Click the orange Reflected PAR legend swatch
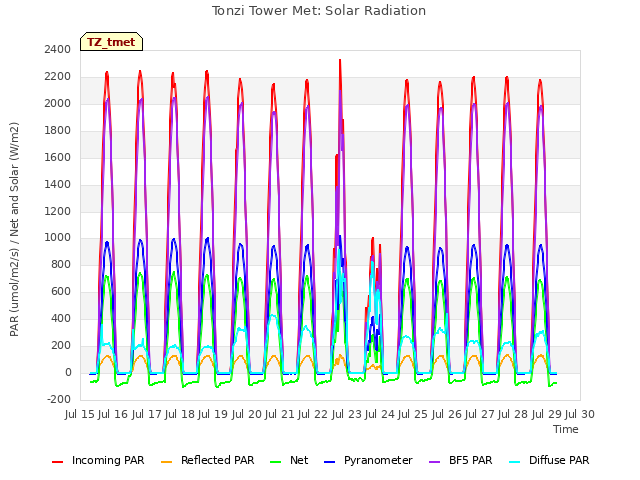Viewport: 640px width, 480px height. click(x=167, y=461)
